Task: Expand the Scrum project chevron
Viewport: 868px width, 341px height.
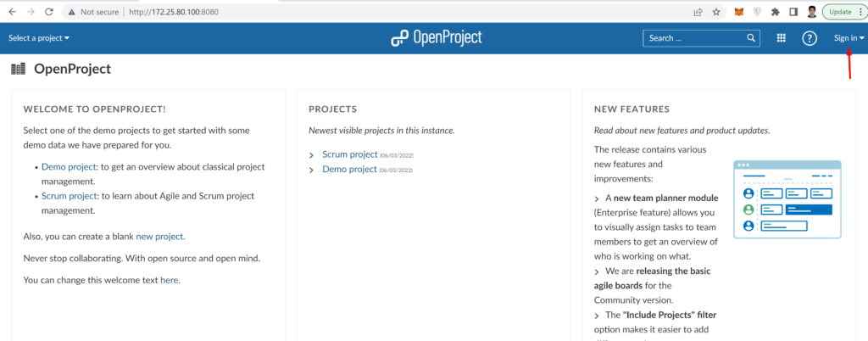Action: point(312,155)
